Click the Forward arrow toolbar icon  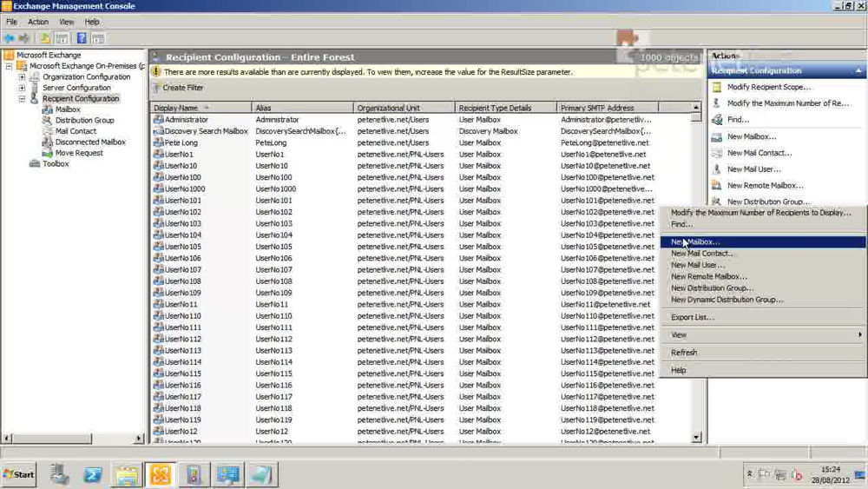point(24,38)
